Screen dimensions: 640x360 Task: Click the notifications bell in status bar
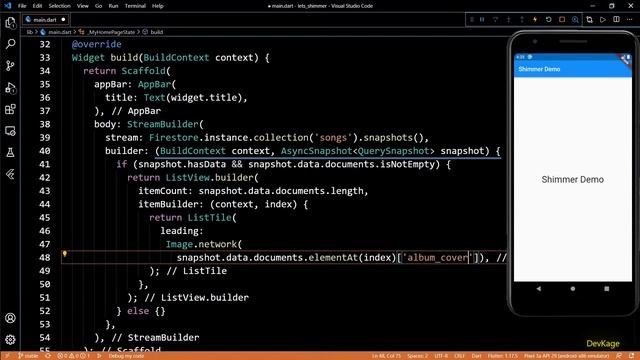[631, 356]
